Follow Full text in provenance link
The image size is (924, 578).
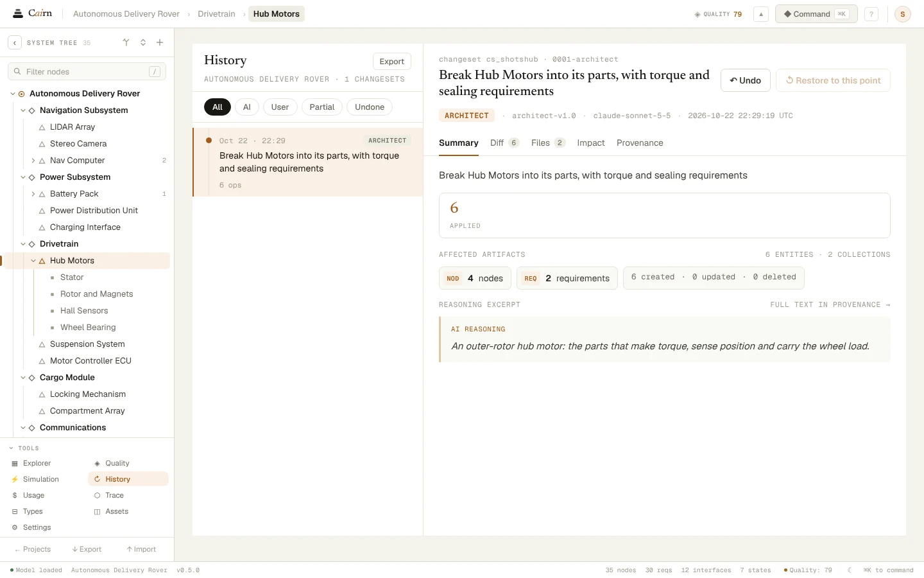pyautogui.click(x=830, y=305)
